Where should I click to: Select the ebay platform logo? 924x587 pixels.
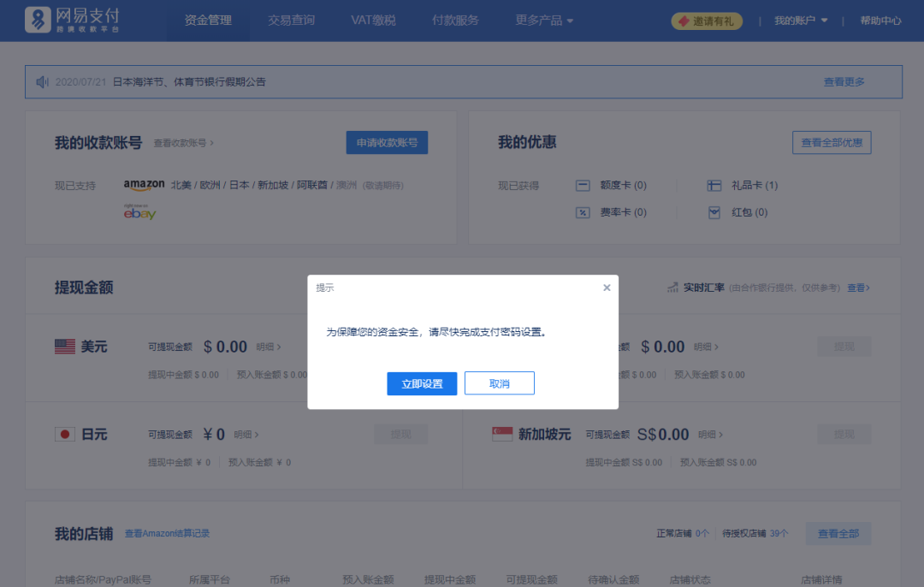pyautogui.click(x=141, y=213)
